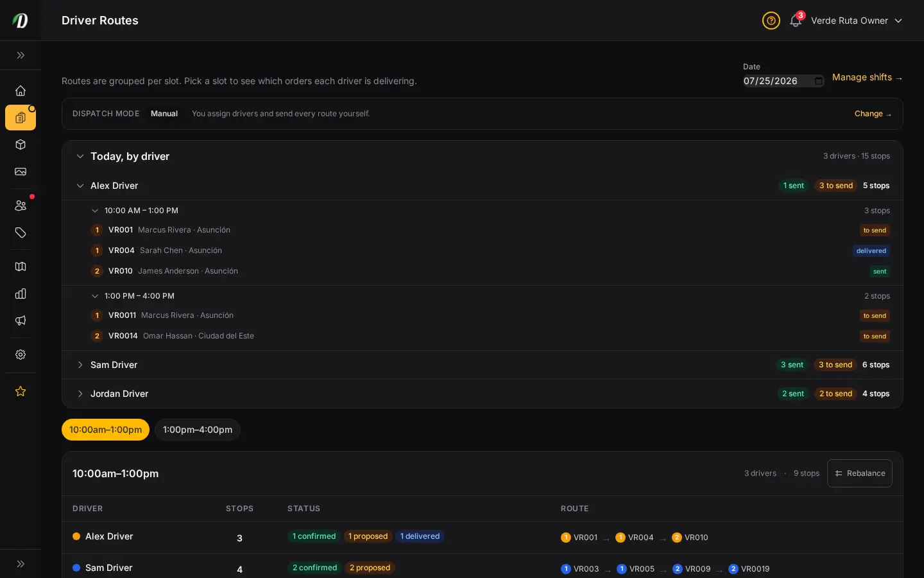Open the home icon in sidebar
Image resolution: width=924 pixels, height=578 pixels.
(x=21, y=91)
